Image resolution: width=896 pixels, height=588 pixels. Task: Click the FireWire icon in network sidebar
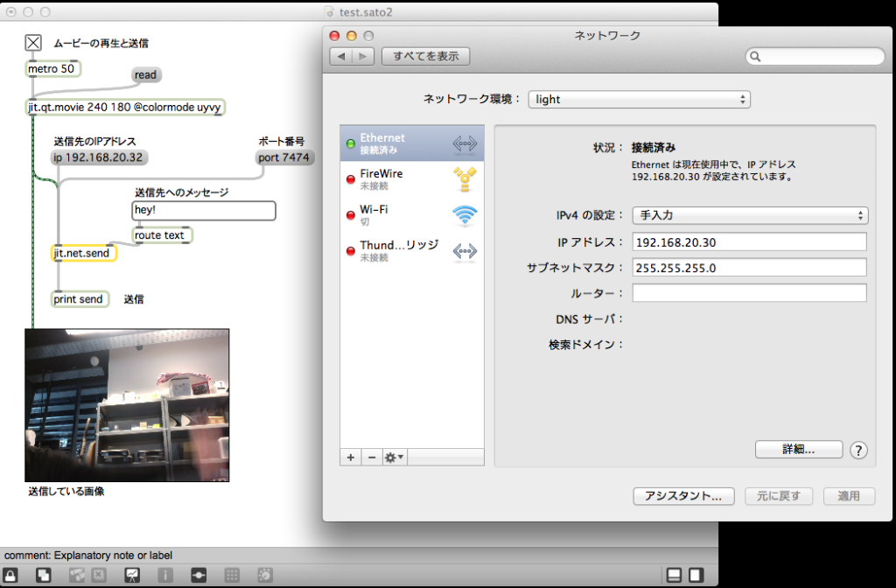[465, 178]
